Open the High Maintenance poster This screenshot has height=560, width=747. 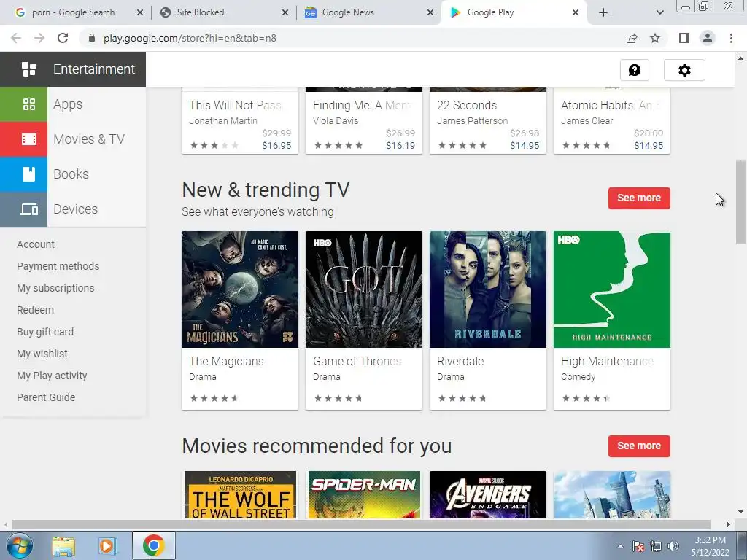pos(612,289)
